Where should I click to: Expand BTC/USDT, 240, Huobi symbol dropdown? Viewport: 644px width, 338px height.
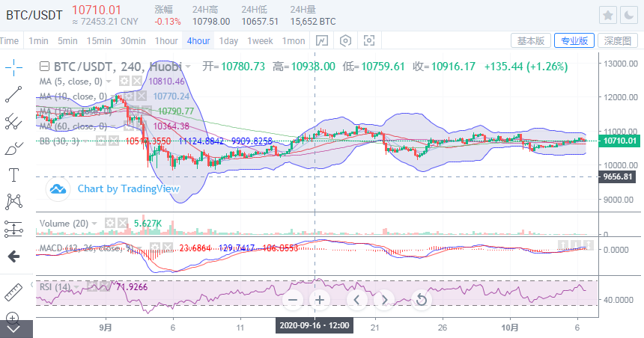tap(188, 67)
